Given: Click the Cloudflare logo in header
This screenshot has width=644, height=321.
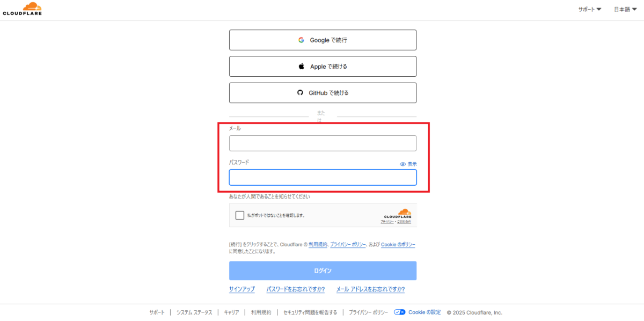Looking at the screenshot, I should 22,9.
